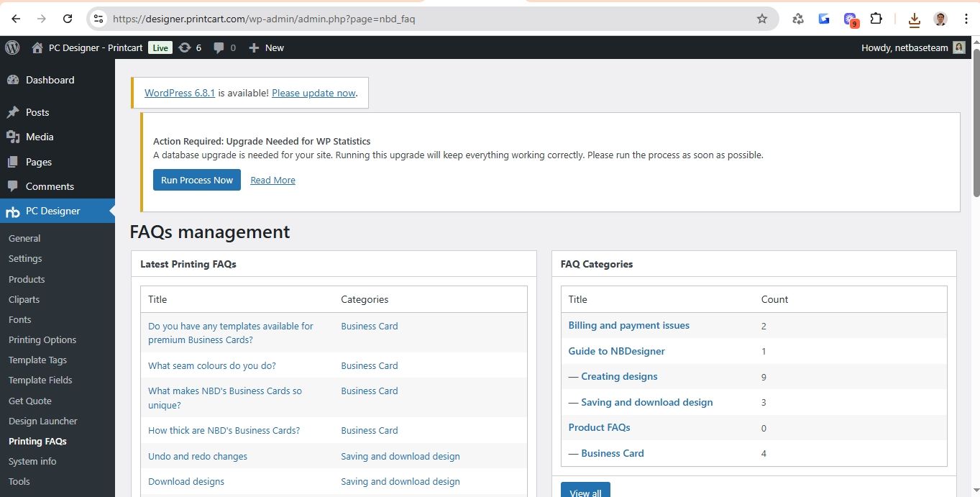Click the Pages icon in the sidebar
Viewport: 980px width, 497px height.
[x=16, y=162]
